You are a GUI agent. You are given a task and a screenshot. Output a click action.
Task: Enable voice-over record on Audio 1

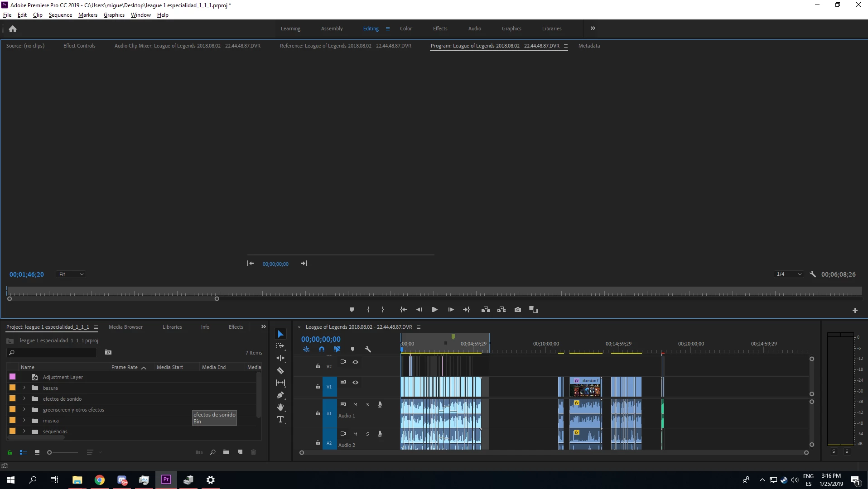click(380, 404)
